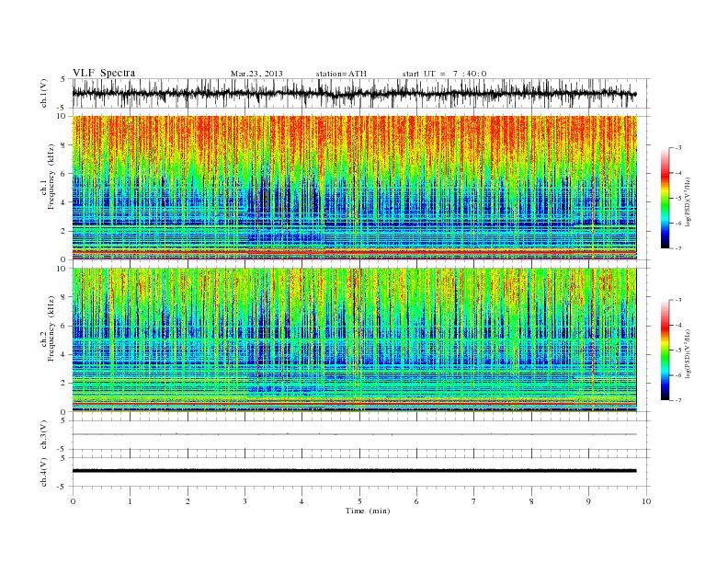
Task: Click time axis tick label '3'
Action: (245, 501)
